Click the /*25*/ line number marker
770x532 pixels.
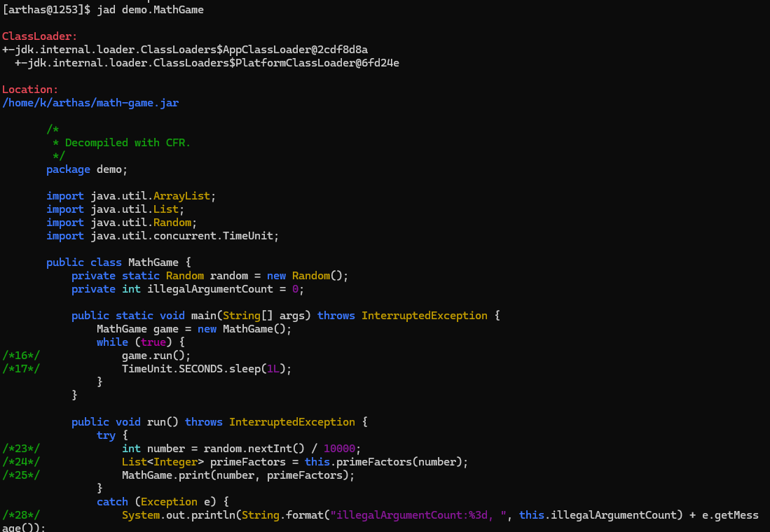[x=21, y=475]
